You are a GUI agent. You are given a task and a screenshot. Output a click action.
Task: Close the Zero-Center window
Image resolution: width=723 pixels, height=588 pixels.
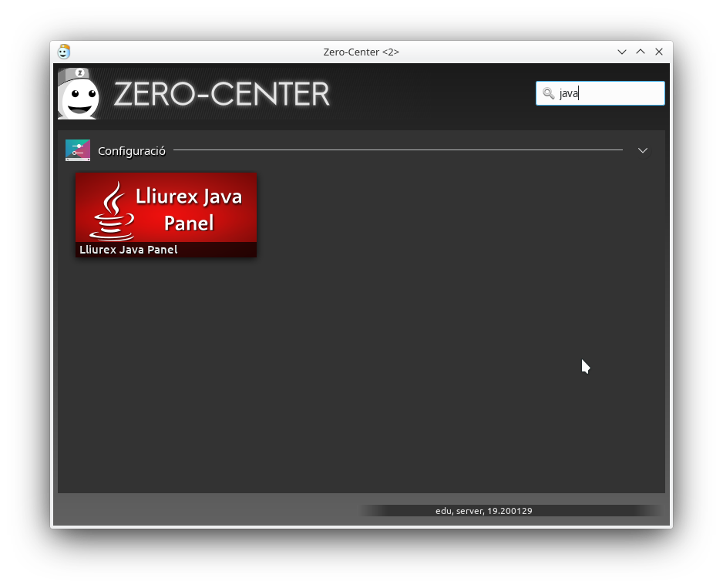[x=659, y=52]
